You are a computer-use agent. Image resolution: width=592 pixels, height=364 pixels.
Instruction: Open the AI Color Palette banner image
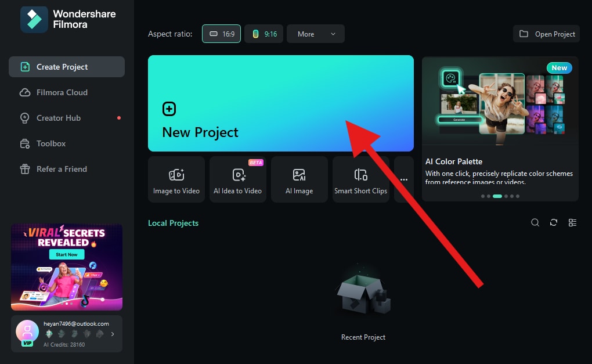[x=500, y=101]
